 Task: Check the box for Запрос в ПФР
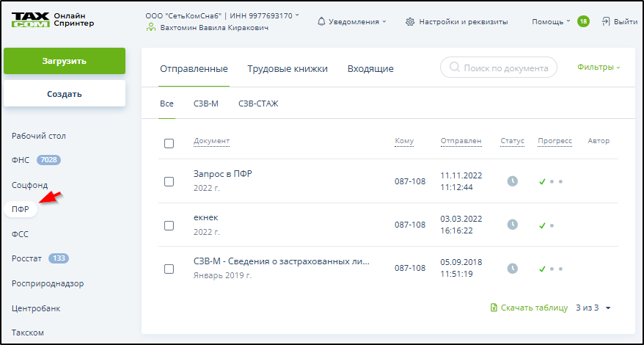pos(169,181)
